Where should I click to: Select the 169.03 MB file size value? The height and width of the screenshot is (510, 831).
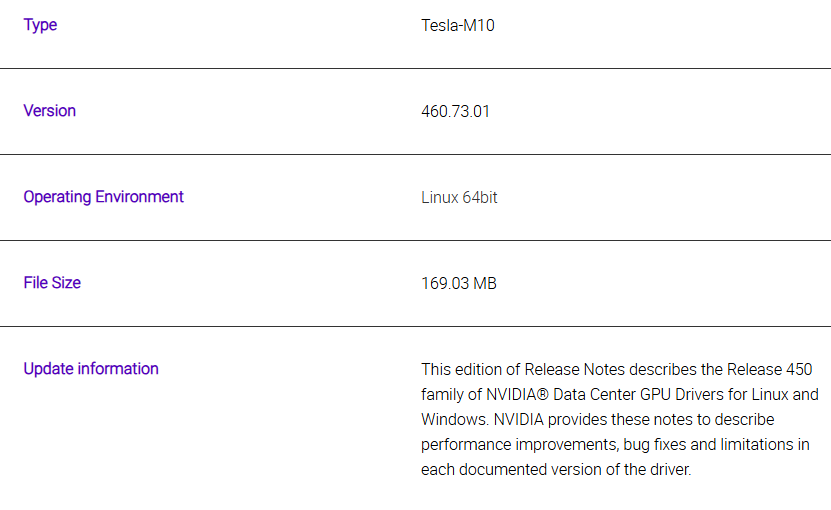tap(459, 283)
